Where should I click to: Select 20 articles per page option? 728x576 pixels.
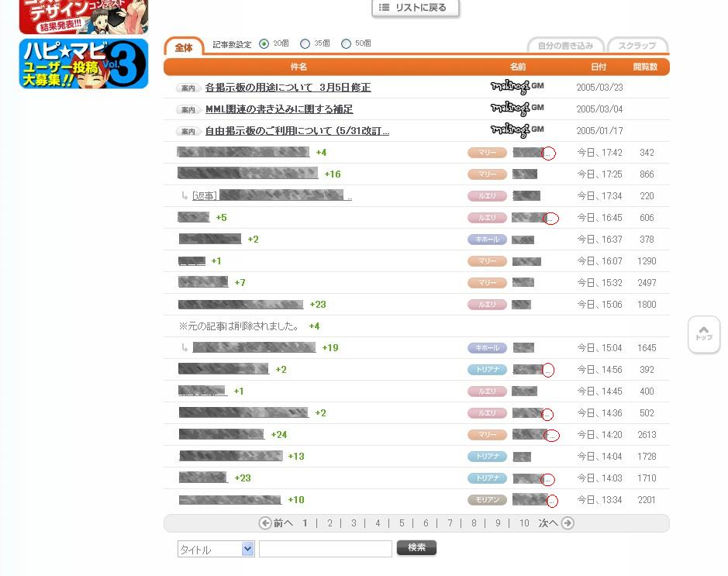click(x=264, y=44)
